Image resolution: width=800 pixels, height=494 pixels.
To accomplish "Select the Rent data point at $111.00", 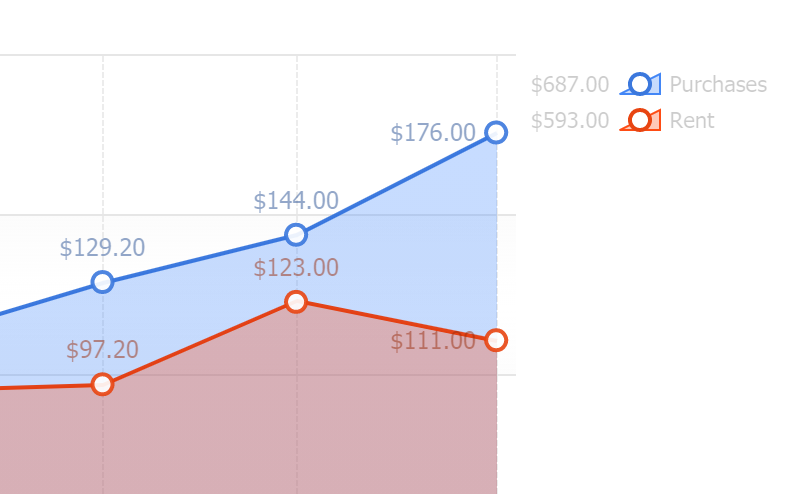I will (496, 340).
